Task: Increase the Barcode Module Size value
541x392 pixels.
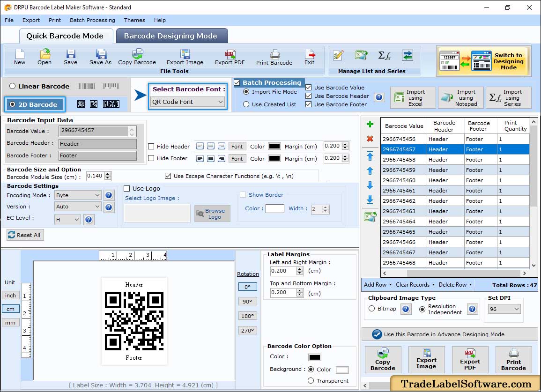Action: click(108, 174)
